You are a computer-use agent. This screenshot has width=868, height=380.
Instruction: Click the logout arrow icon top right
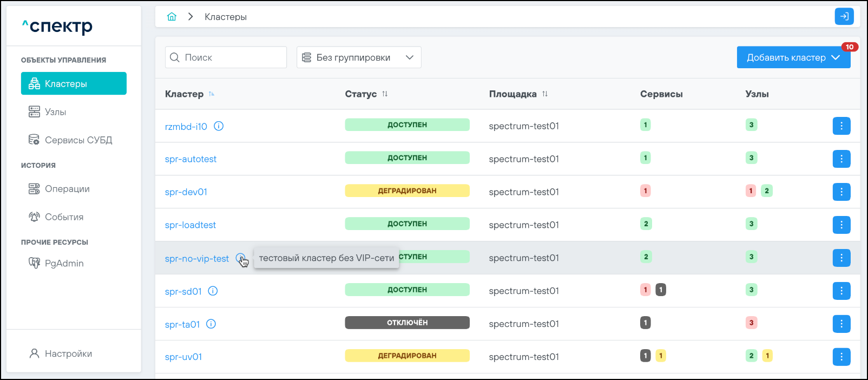844,17
